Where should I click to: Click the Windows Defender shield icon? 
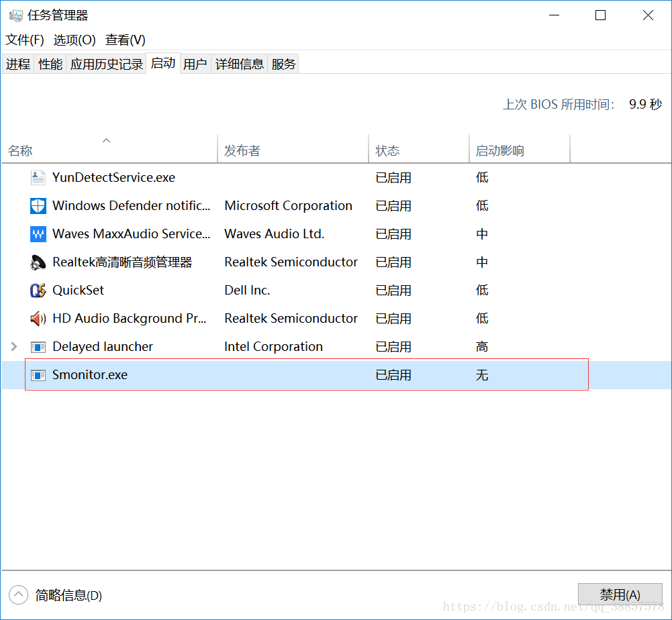pyautogui.click(x=38, y=206)
